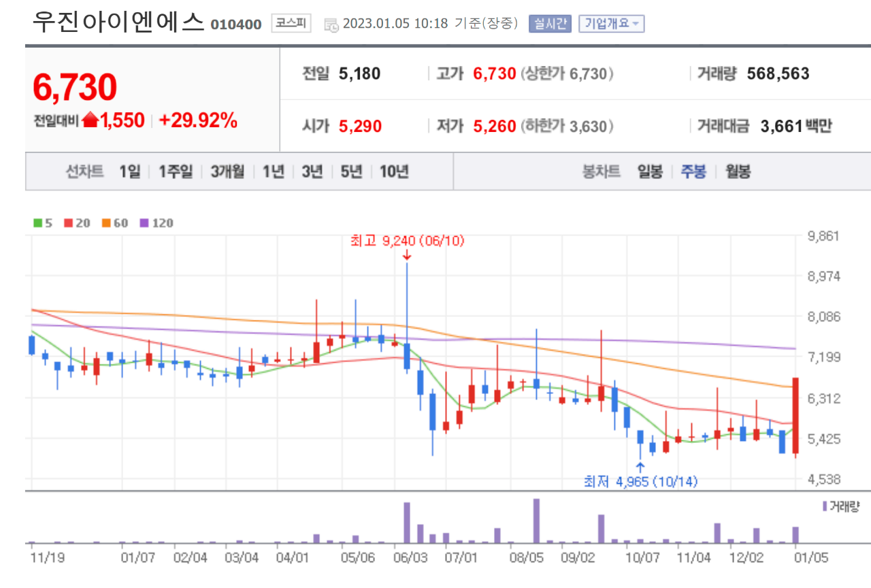Click the current price 6,730
The height and width of the screenshot is (588, 871).
75,87
